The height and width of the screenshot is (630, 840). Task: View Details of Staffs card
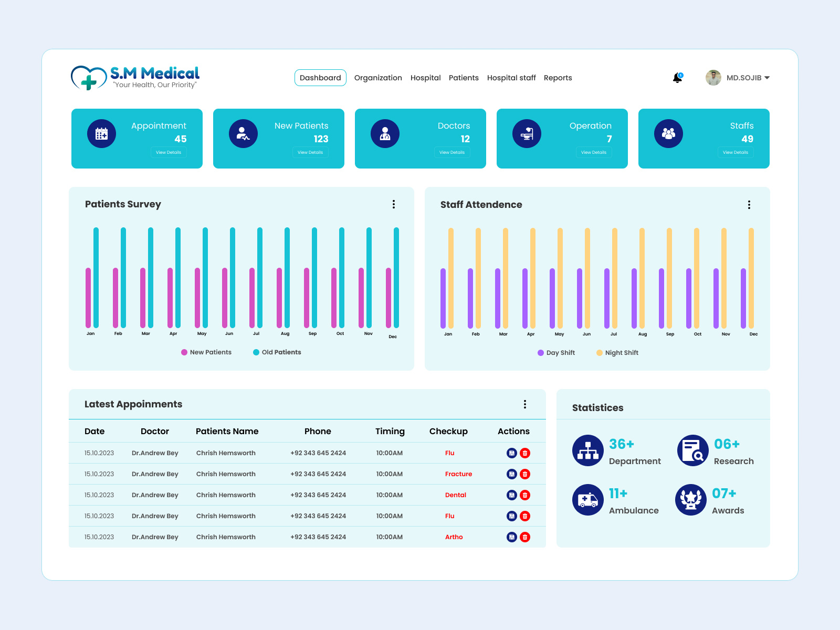click(x=736, y=152)
